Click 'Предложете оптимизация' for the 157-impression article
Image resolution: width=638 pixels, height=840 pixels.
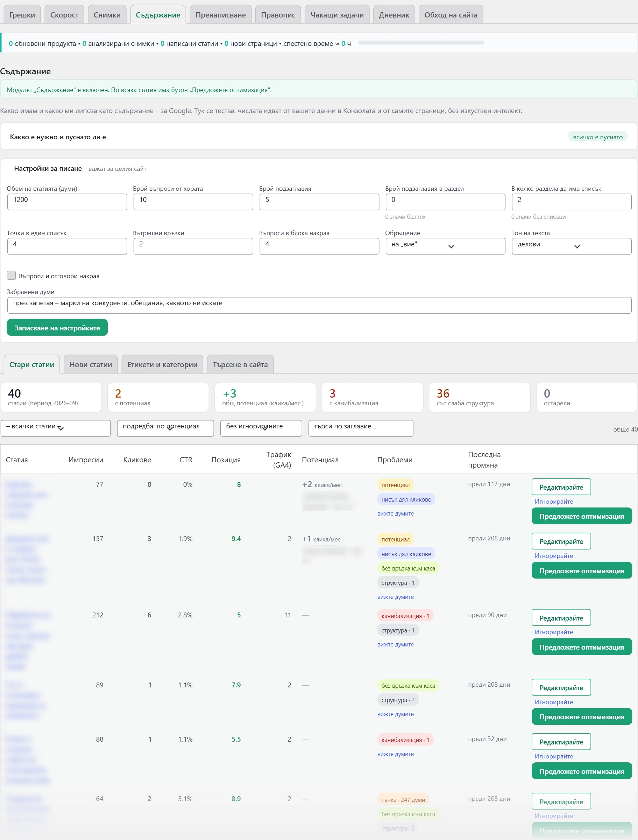pyautogui.click(x=581, y=570)
